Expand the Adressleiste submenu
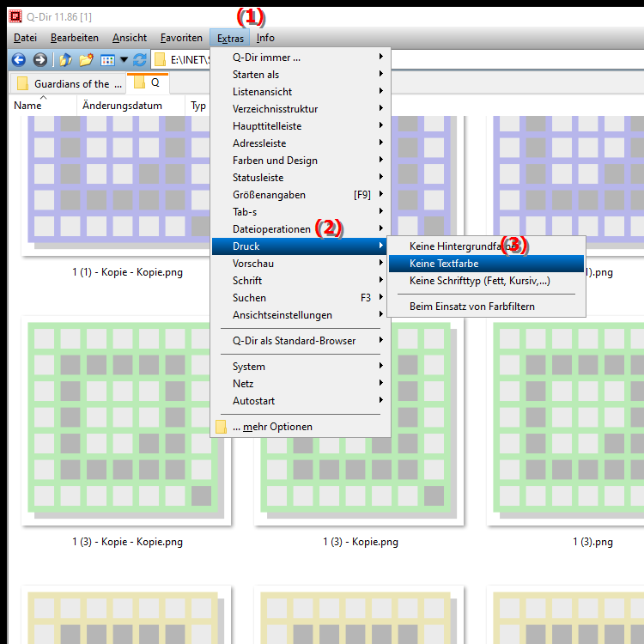 coord(300,143)
